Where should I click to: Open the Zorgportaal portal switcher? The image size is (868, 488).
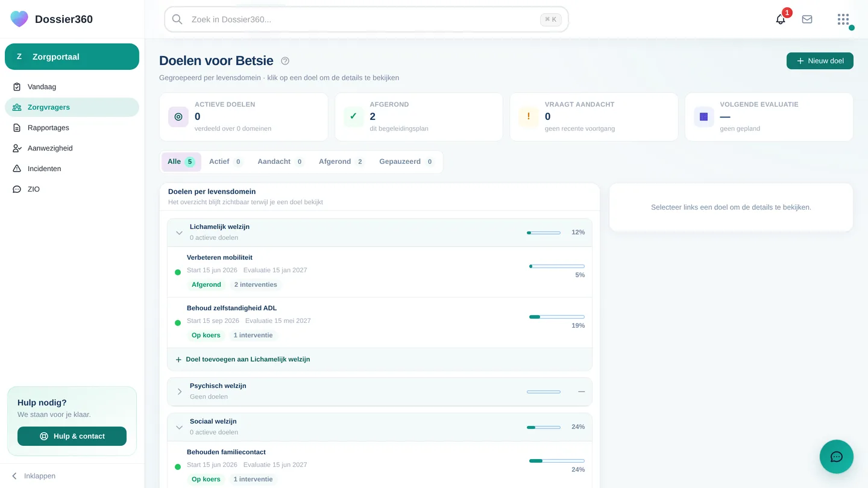tap(72, 57)
